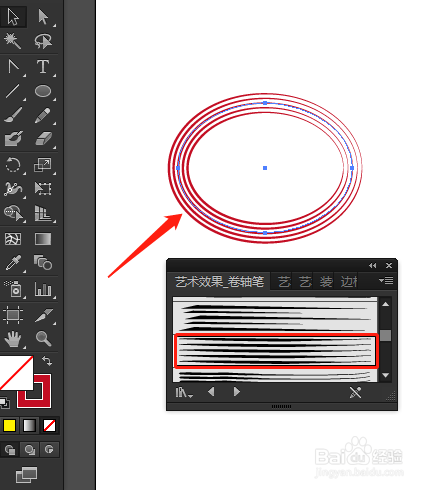Enable Draw Behind mode
Viewport: 432px width, 490px height.
click(x=30, y=450)
